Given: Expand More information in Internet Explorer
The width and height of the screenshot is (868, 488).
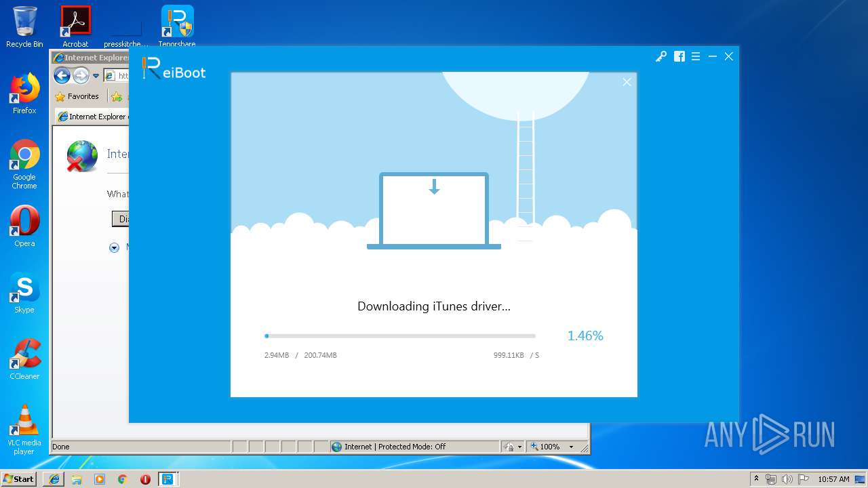Looking at the screenshot, I should coord(114,247).
